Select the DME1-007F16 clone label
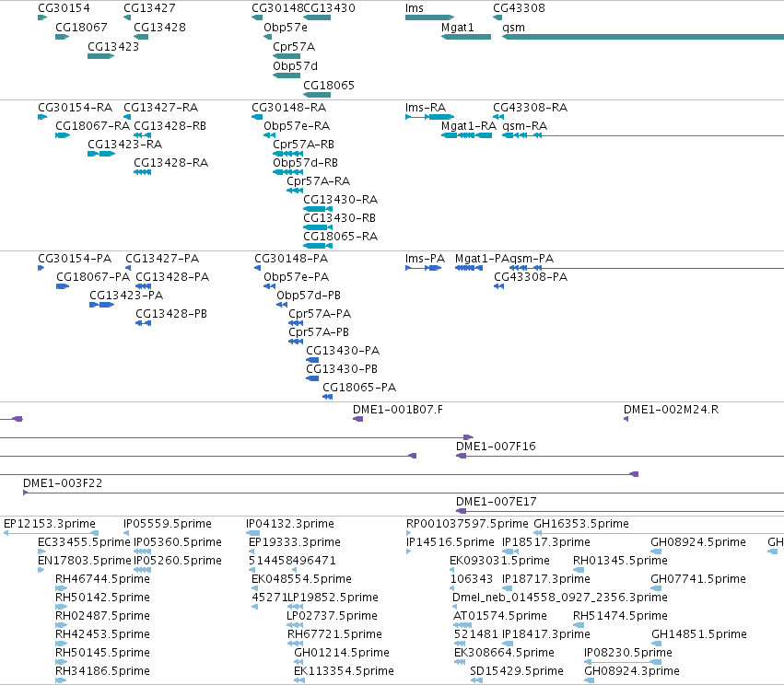Image resolution: width=784 pixels, height=685 pixels. click(496, 447)
